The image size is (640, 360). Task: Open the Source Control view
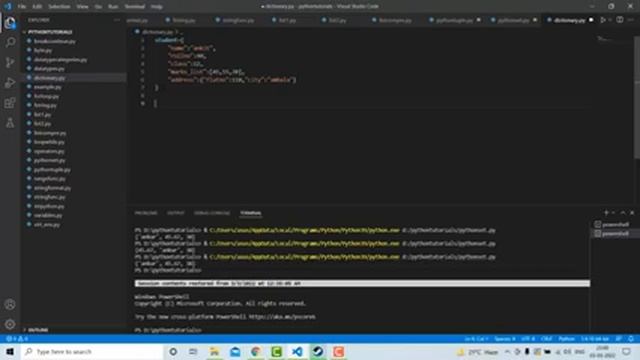click(10, 62)
